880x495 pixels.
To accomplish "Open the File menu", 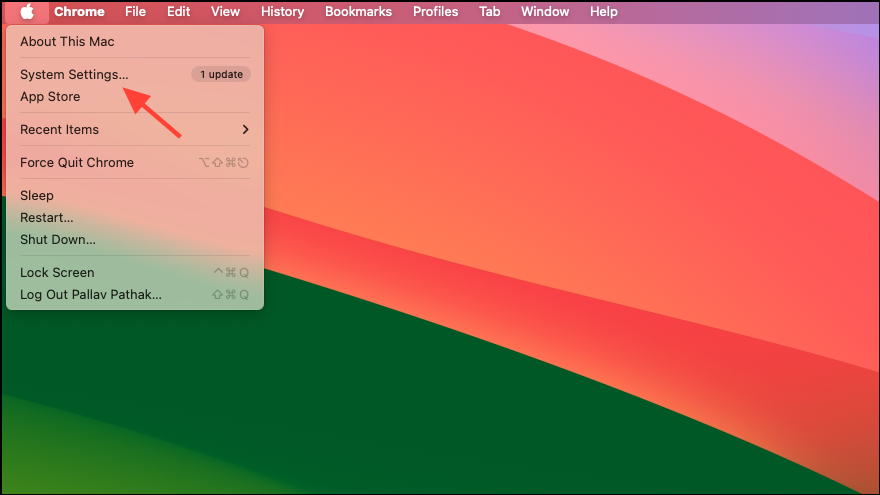I will [x=135, y=11].
